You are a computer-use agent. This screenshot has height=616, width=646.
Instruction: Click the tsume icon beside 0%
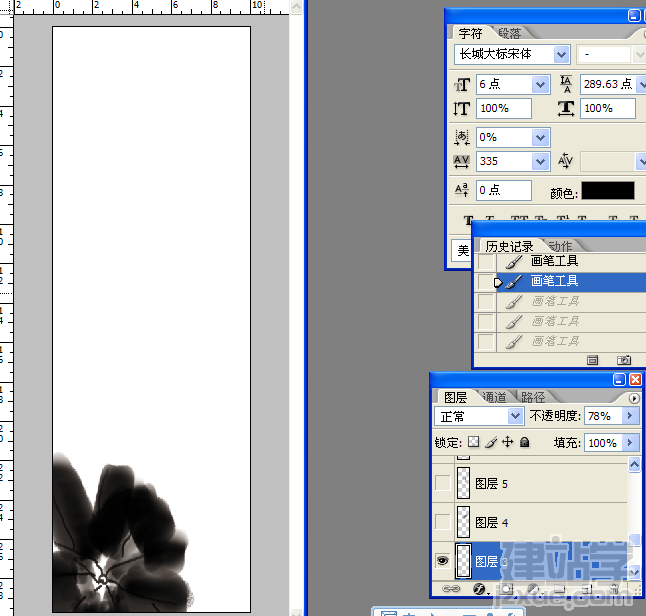(462, 137)
